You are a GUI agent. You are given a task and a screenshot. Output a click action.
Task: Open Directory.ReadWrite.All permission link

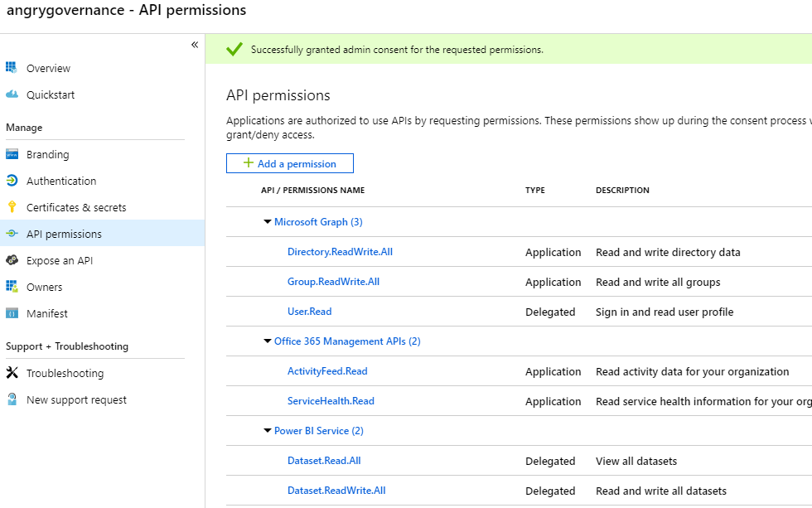click(x=340, y=252)
